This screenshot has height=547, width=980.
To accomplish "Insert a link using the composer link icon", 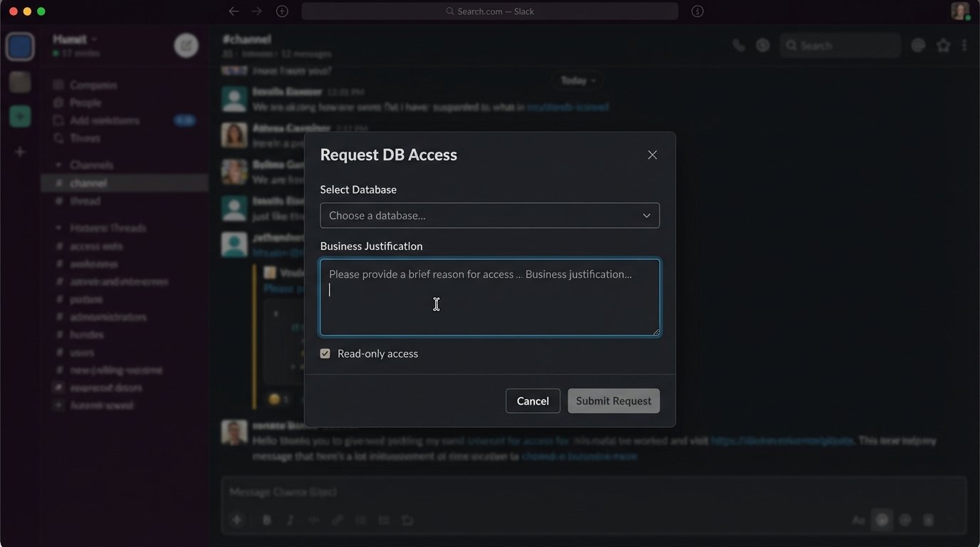I will (x=337, y=520).
